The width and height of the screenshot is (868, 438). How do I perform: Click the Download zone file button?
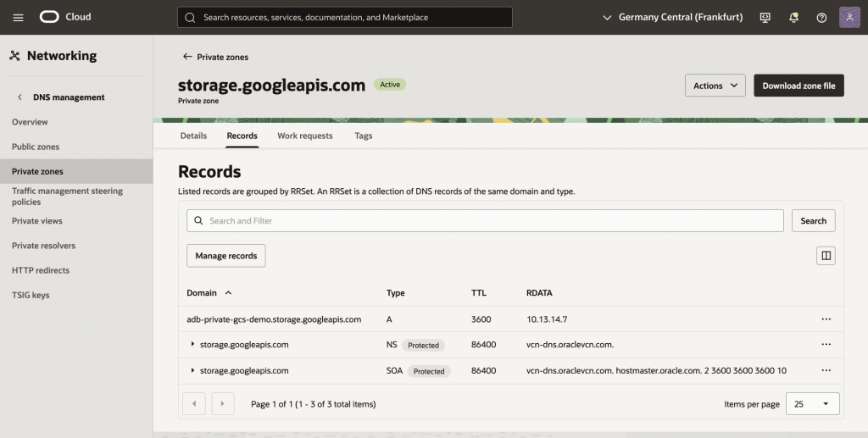(x=798, y=86)
